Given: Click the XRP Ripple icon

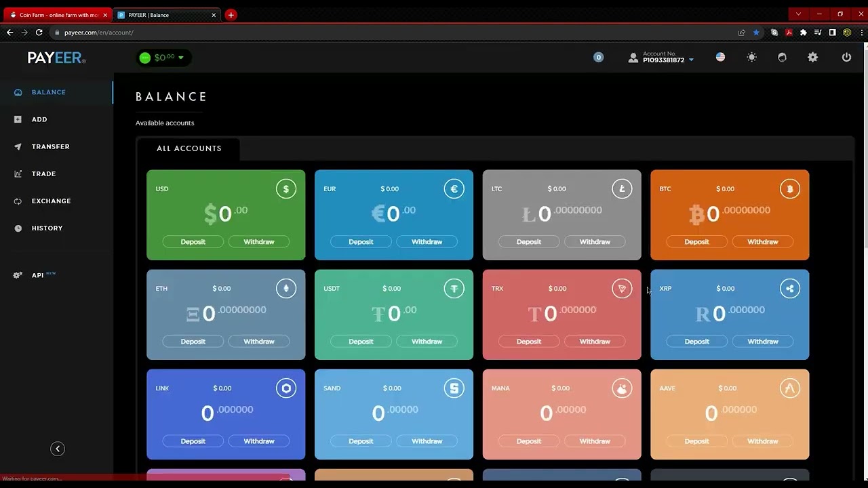Looking at the screenshot, I should (x=790, y=289).
